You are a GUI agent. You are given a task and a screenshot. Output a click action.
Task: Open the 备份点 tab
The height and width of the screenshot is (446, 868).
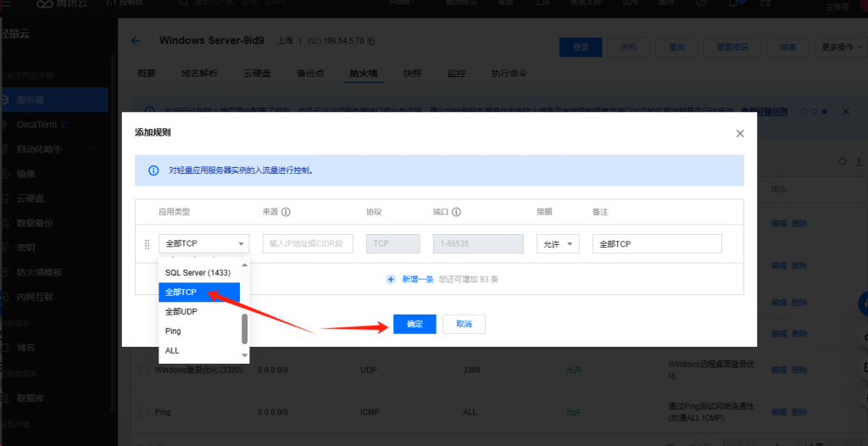click(310, 73)
